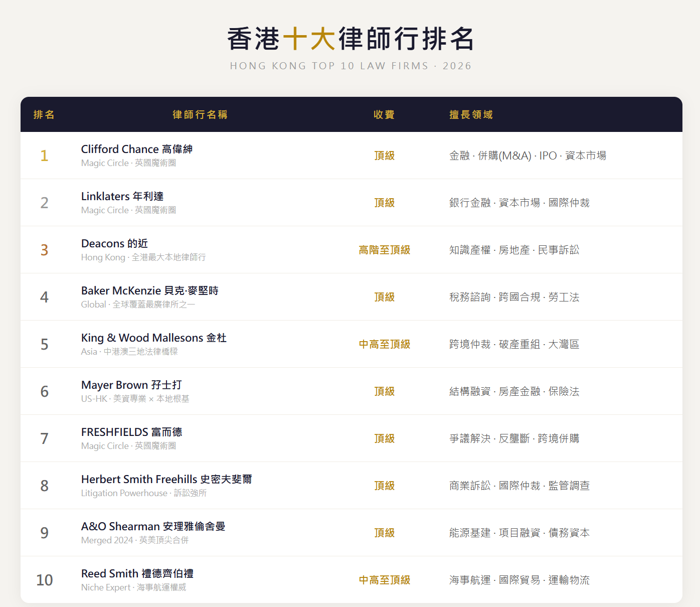Click rank number 10

pyautogui.click(x=44, y=580)
